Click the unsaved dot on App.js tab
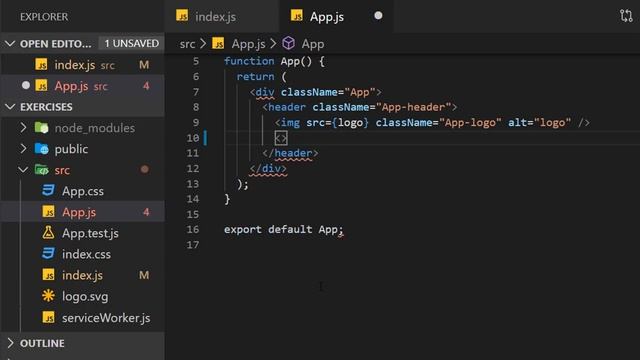640x360 pixels. pyautogui.click(x=378, y=16)
